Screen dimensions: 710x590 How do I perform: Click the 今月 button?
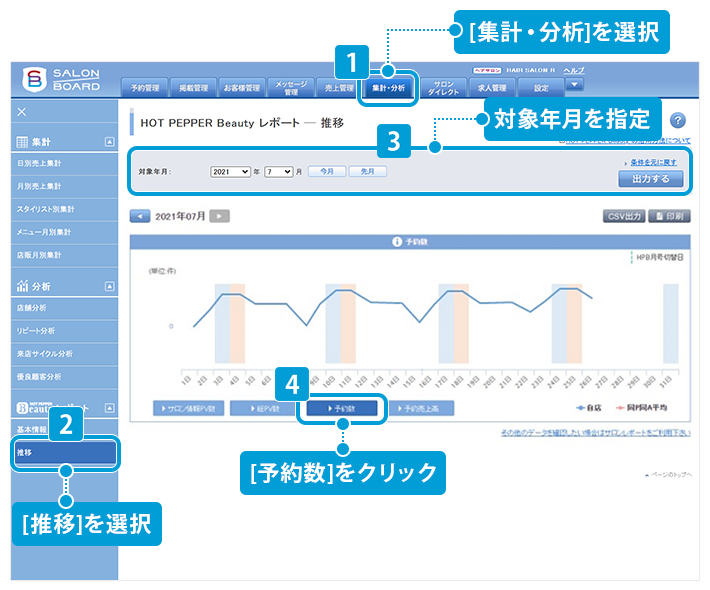coord(326,172)
